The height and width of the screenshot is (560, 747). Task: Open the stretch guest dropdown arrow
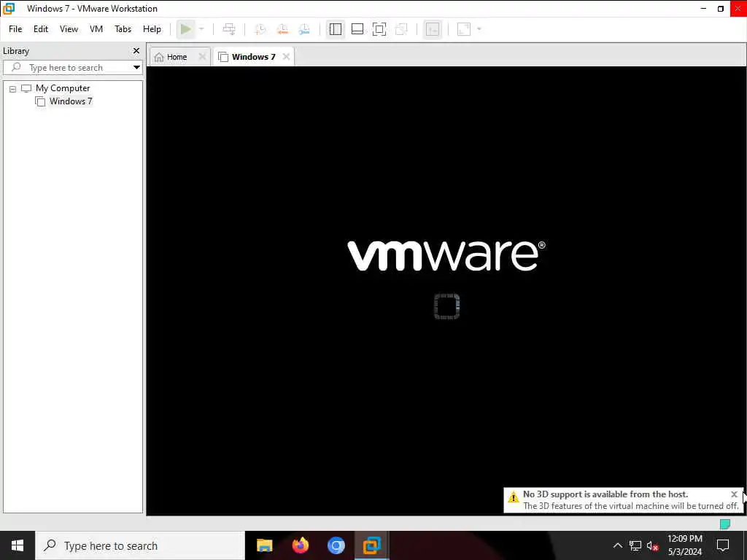479,29
